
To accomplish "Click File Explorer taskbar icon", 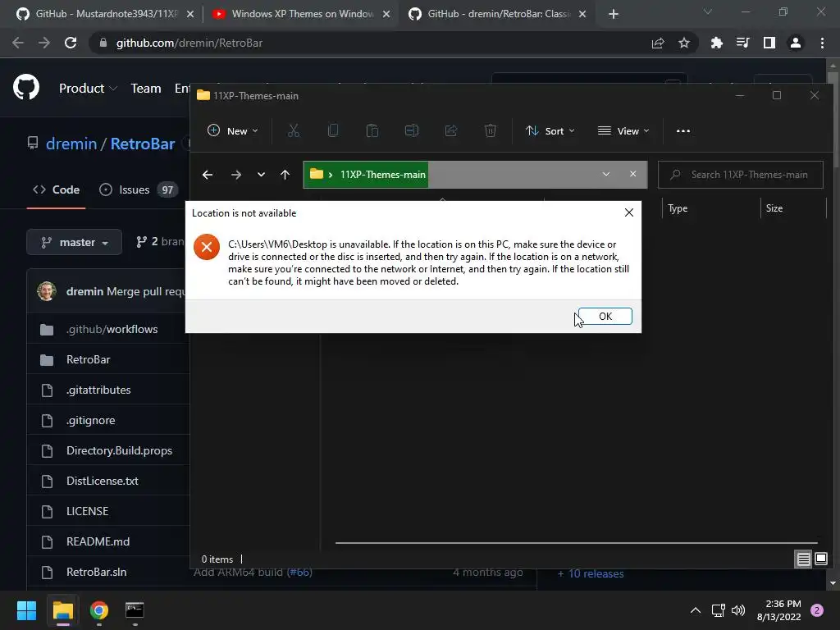I will tap(62, 610).
